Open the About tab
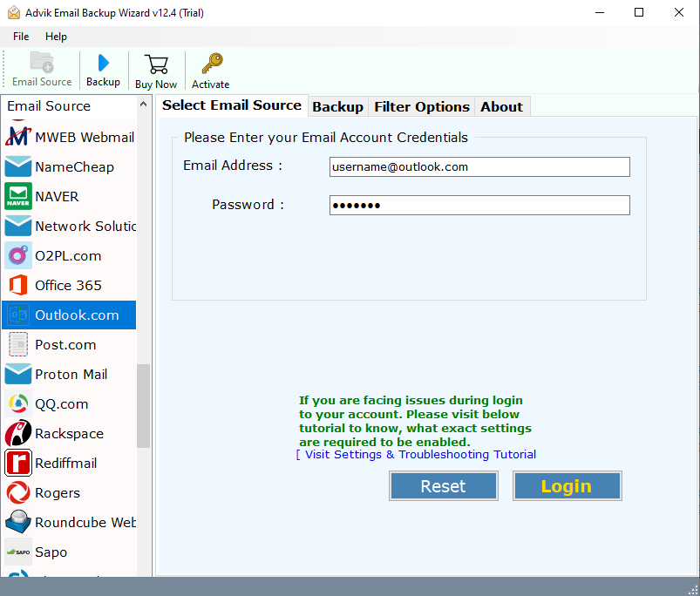This screenshot has height=596, width=700. click(x=502, y=107)
